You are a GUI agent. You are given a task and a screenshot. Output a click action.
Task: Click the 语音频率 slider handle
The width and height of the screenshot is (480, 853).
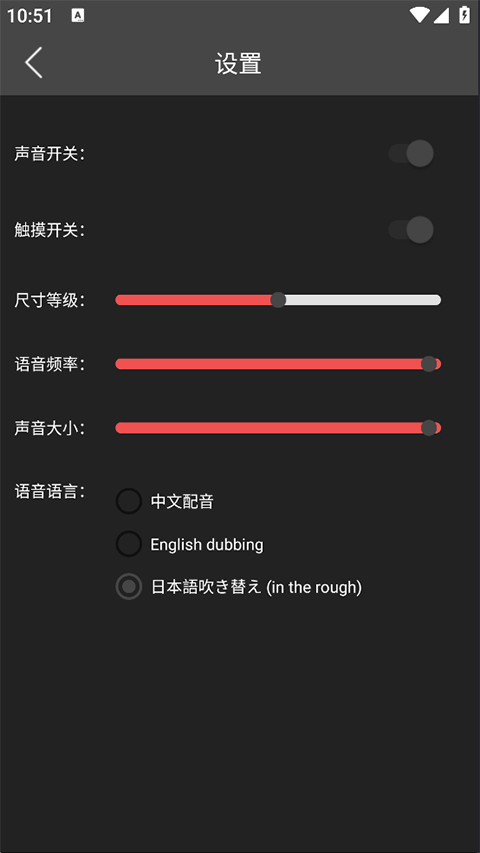tap(429, 364)
